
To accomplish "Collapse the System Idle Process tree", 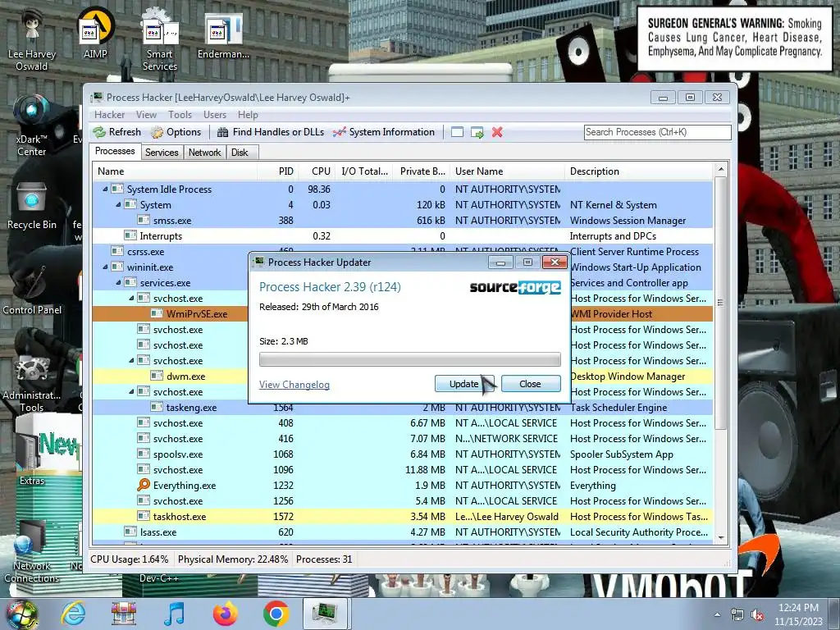I will [x=105, y=189].
